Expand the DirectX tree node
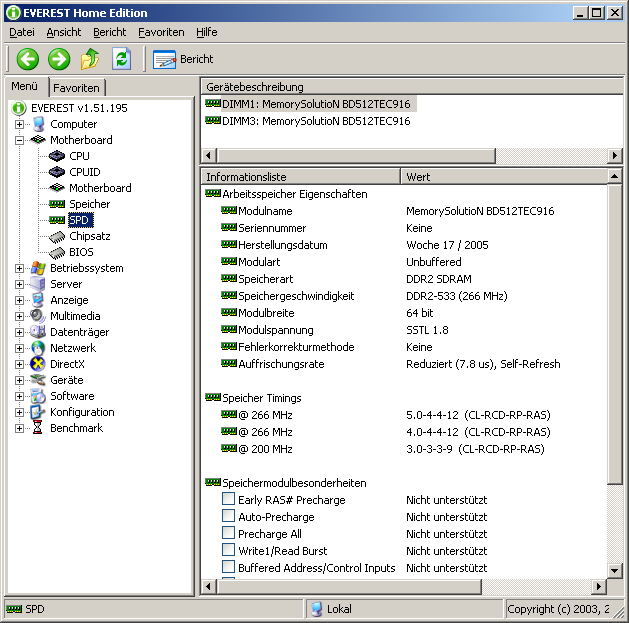This screenshot has width=629, height=623. point(19,365)
